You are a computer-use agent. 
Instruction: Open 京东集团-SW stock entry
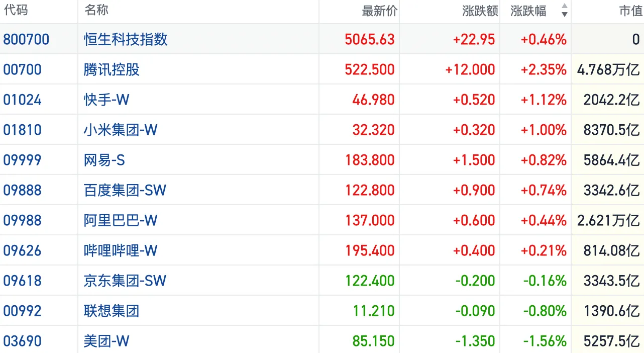[125, 281]
